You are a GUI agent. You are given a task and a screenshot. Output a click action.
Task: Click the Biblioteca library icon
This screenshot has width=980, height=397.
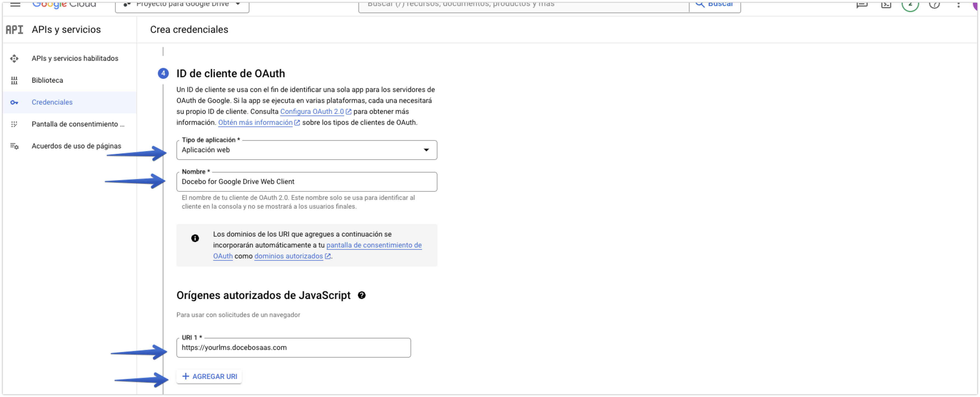pos(15,80)
